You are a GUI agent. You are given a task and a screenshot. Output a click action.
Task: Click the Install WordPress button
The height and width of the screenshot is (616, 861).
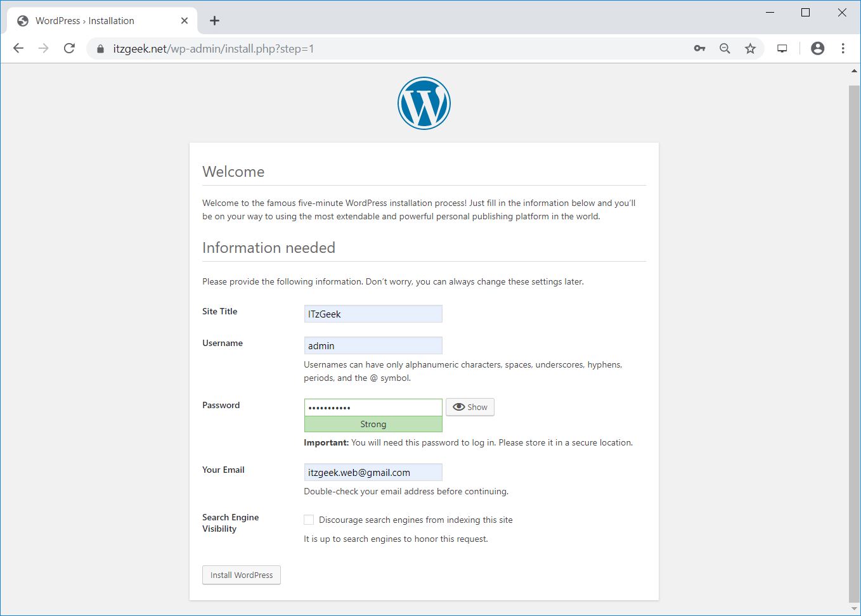click(x=242, y=575)
